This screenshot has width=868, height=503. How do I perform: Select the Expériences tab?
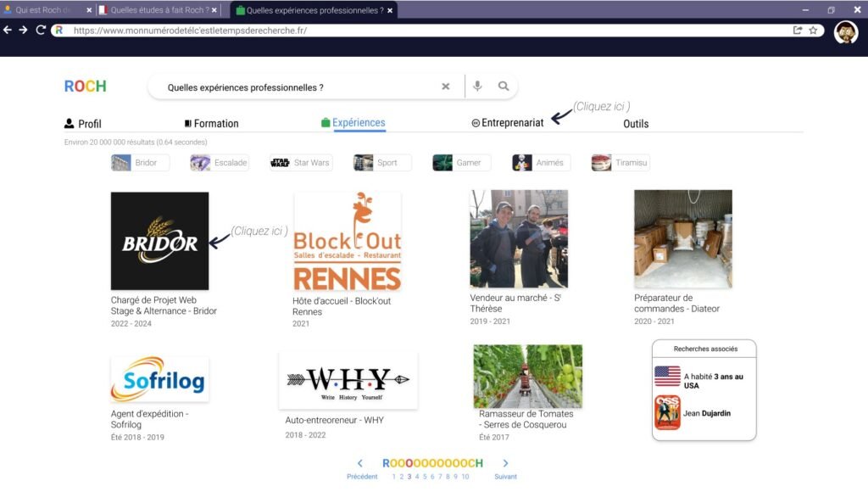353,123
